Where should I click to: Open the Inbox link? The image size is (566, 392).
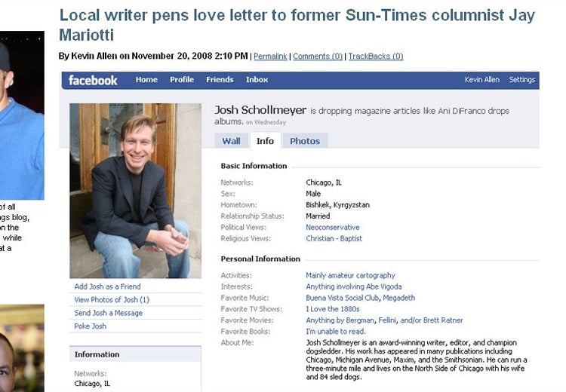tap(257, 80)
